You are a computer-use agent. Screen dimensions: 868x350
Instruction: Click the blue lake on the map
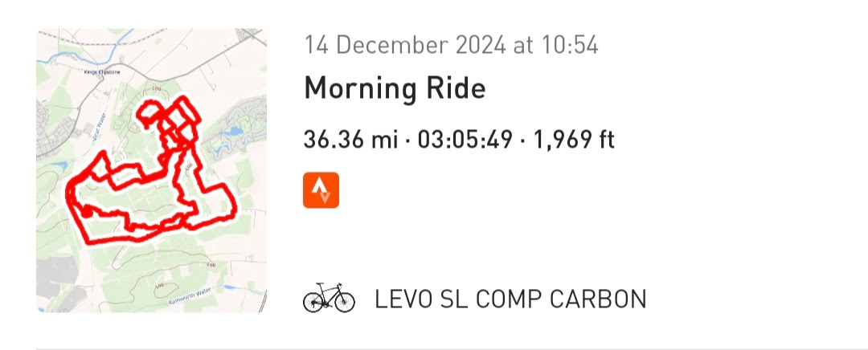[x=233, y=130]
